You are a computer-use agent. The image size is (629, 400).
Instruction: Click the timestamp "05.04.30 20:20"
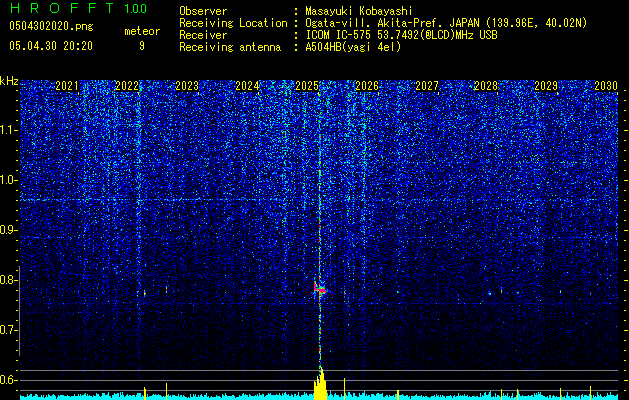tap(51, 46)
